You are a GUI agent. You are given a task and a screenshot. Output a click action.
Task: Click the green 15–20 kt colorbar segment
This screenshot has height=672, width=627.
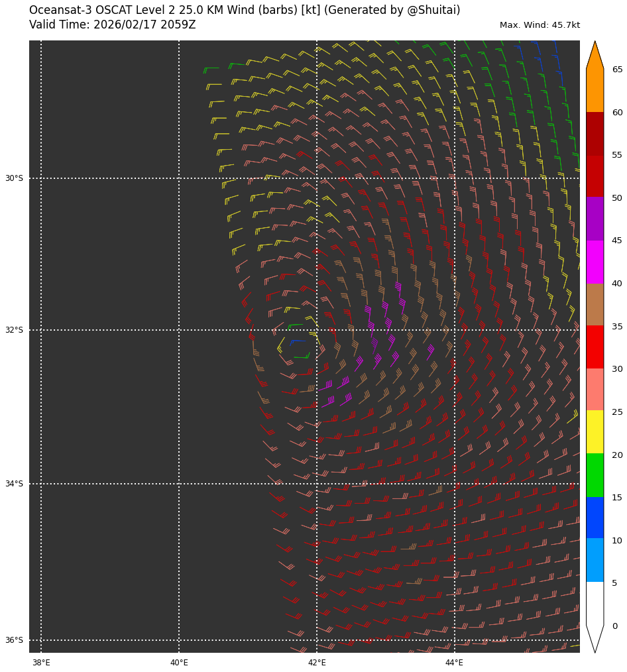point(595,475)
